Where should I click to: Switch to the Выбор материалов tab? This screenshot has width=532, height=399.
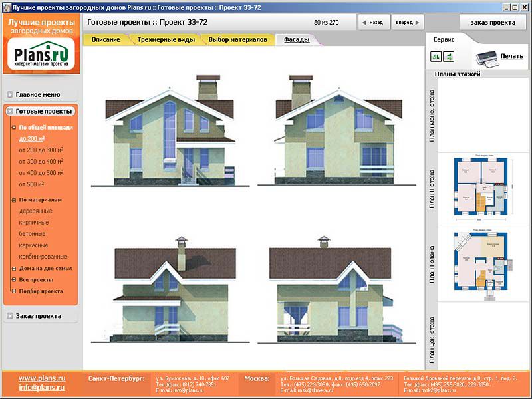237,40
